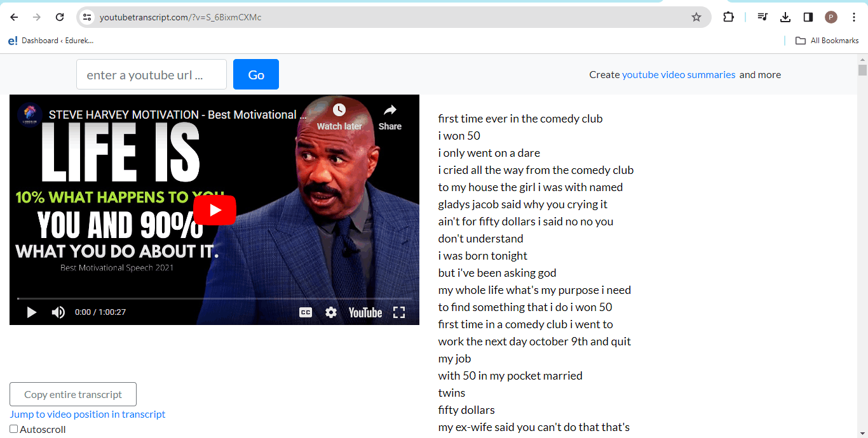Open Chrome three-dot menu
Image resolution: width=868 pixels, height=438 pixels.
(x=854, y=17)
